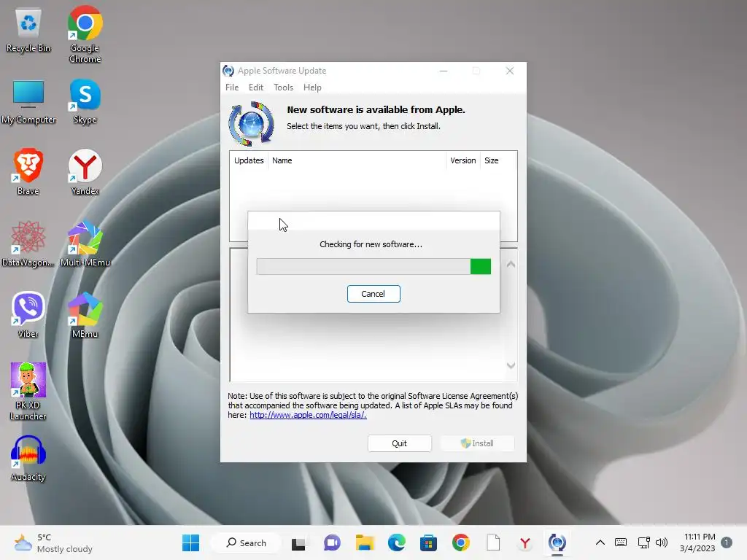Viewport: 747px width, 560px height.
Task: Open the Multi-MEmu desktop shortcut
Action: 85,244
